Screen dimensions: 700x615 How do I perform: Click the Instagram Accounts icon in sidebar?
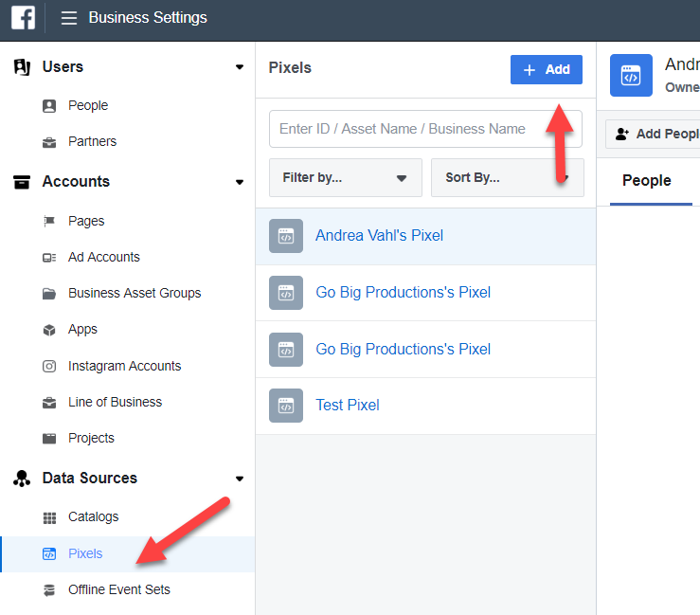(x=49, y=366)
